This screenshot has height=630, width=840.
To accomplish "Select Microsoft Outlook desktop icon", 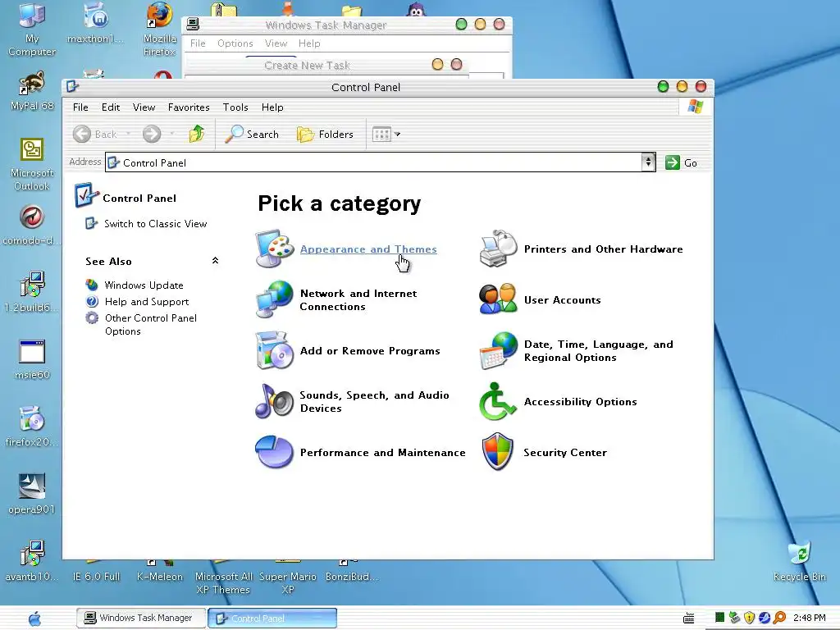I will 32,163.
